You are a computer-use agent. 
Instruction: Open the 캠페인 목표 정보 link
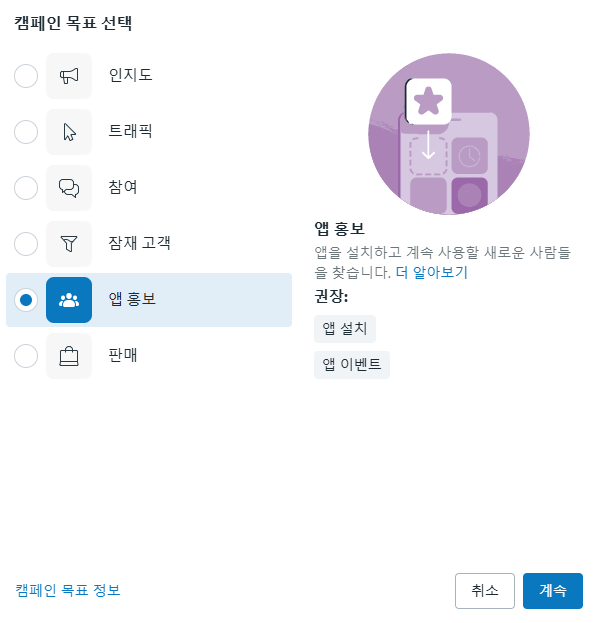68,590
